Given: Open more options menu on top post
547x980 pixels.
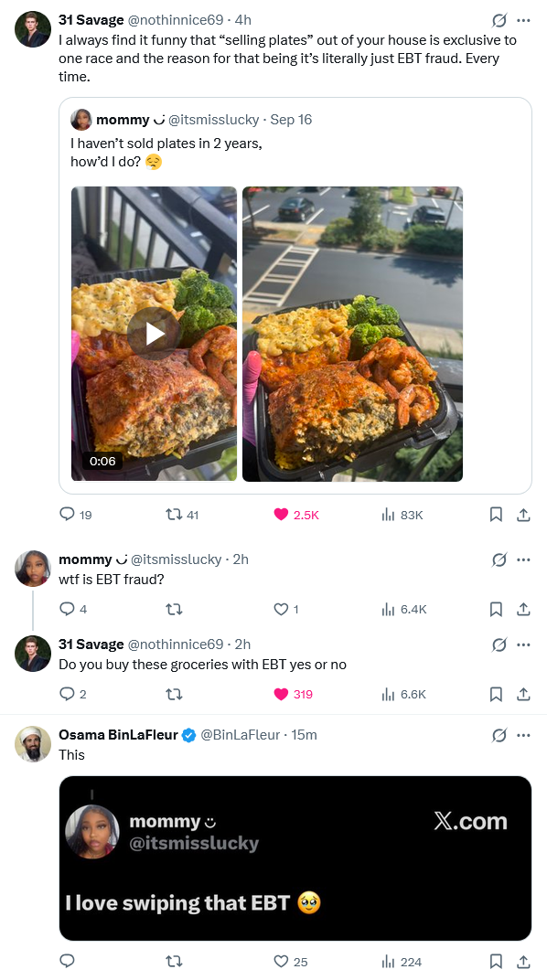Looking at the screenshot, I should 524,21.
